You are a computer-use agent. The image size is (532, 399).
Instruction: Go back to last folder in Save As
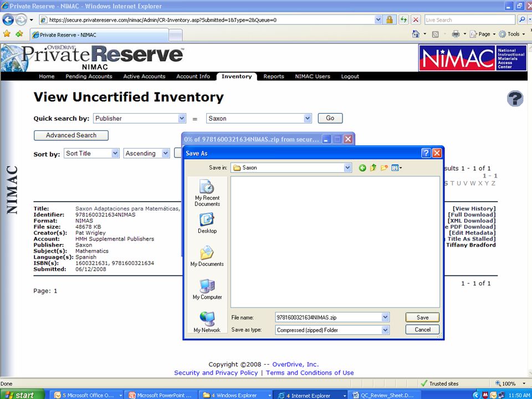362,167
